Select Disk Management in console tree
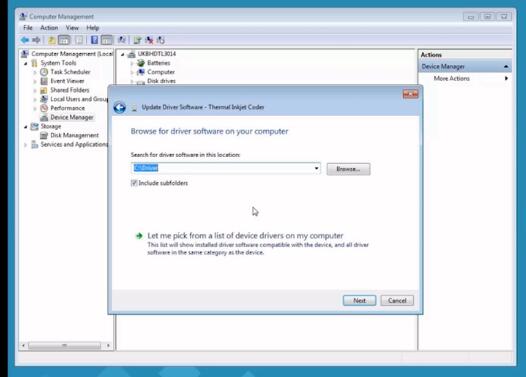This screenshot has height=377, width=526. (x=74, y=135)
